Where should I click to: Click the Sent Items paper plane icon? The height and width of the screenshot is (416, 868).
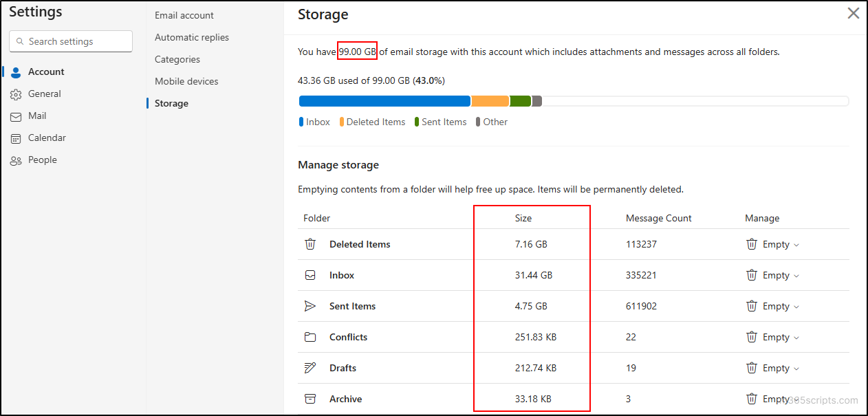click(310, 306)
